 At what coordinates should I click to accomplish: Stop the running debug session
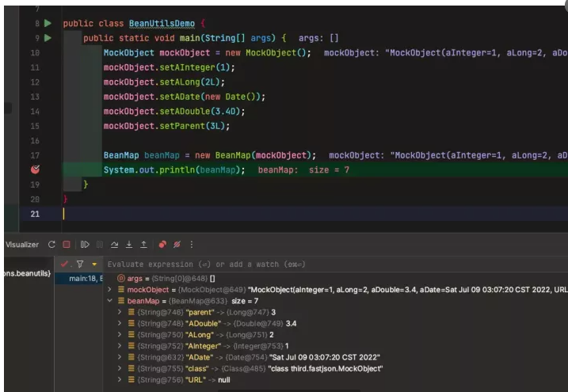coord(67,245)
